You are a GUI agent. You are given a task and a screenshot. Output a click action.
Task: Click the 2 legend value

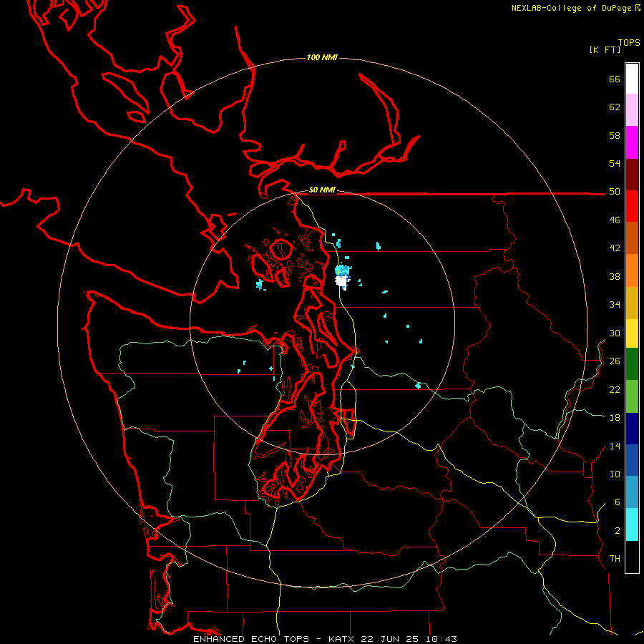(618, 531)
